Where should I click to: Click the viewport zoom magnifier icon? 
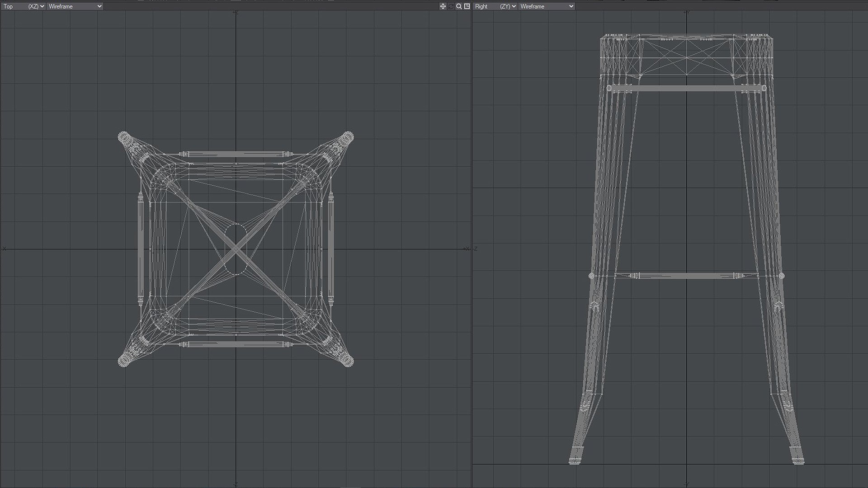459,6
